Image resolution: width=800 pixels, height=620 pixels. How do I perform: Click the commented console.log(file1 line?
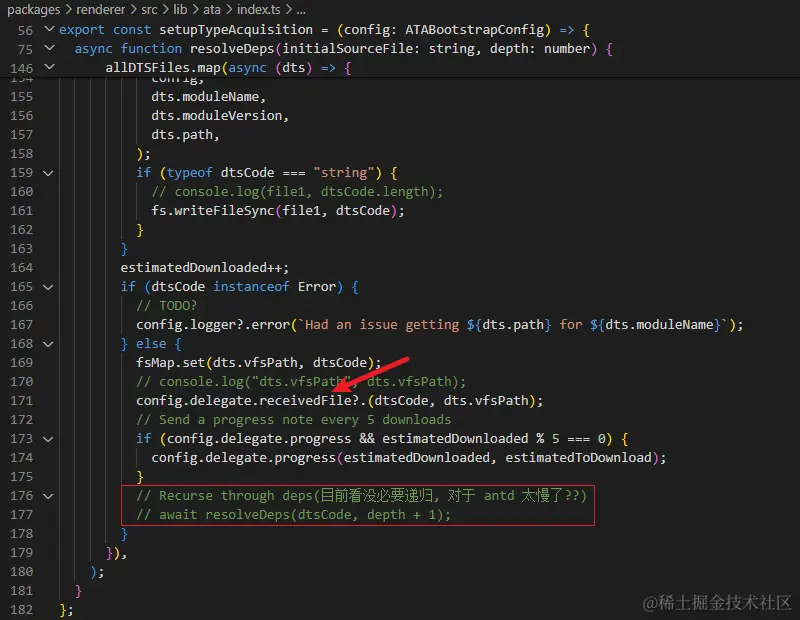coord(297,191)
